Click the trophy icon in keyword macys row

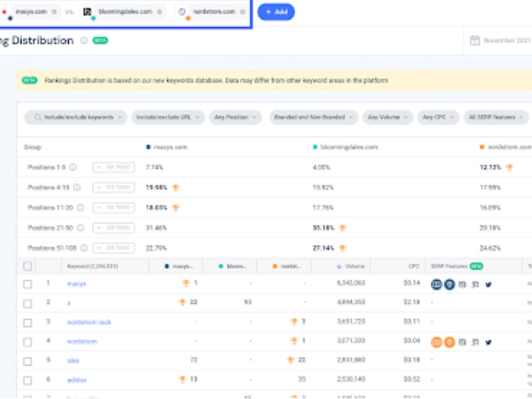pyautogui.click(x=186, y=282)
